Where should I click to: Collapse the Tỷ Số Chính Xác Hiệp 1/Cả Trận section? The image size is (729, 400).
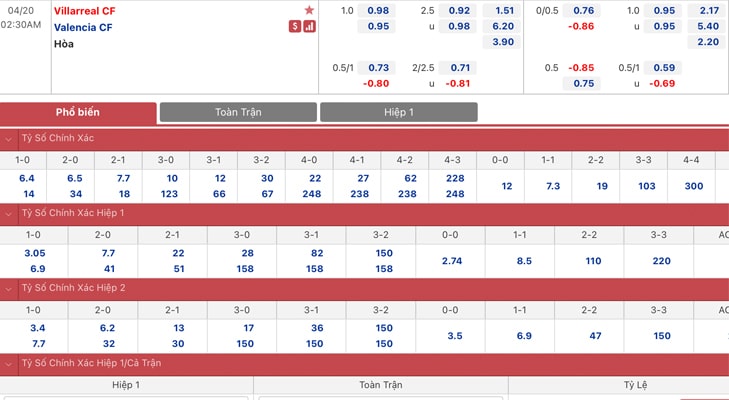pos(8,363)
